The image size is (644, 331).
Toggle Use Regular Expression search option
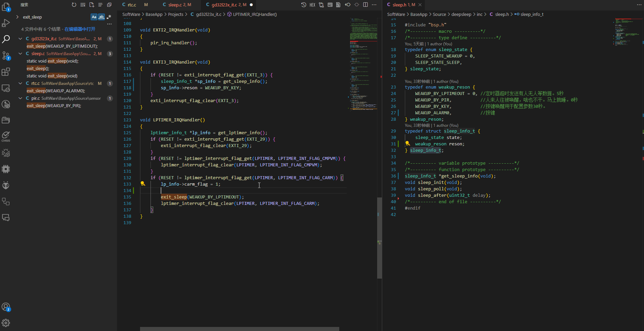click(x=109, y=17)
